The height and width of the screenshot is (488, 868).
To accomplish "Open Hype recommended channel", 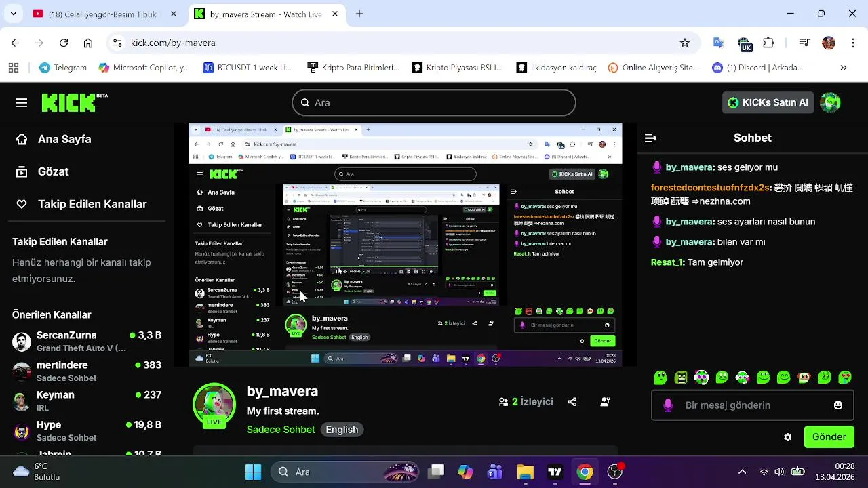I will coord(87,430).
